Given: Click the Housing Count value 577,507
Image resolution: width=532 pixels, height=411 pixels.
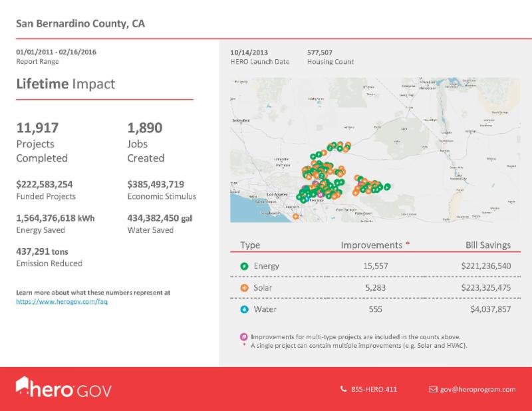Looking at the screenshot, I should click(x=320, y=53).
